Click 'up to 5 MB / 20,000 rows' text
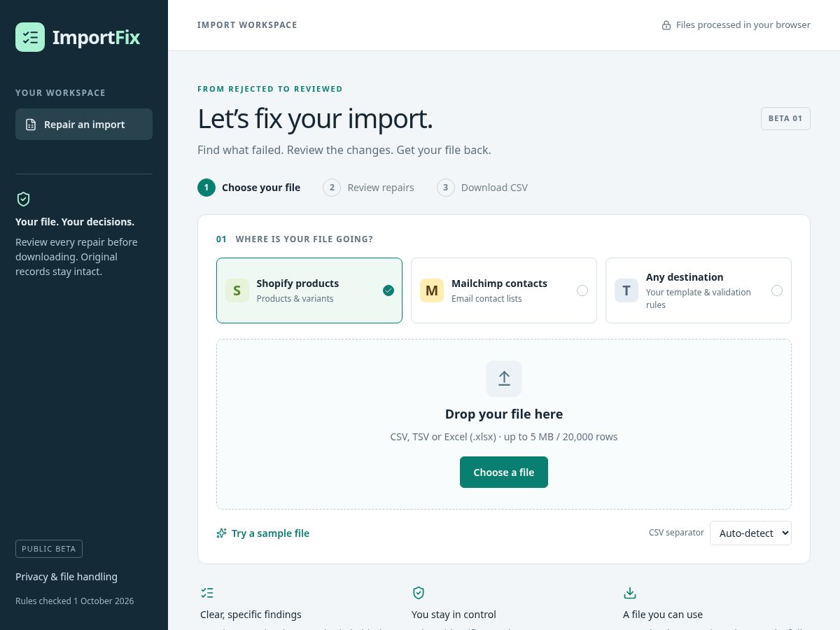The image size is (840, 630). tap(561, 437)
